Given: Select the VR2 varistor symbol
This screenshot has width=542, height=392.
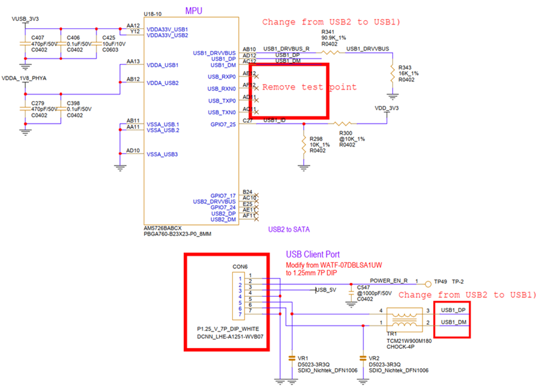Looking at the screenshot, I should point(363,358).
